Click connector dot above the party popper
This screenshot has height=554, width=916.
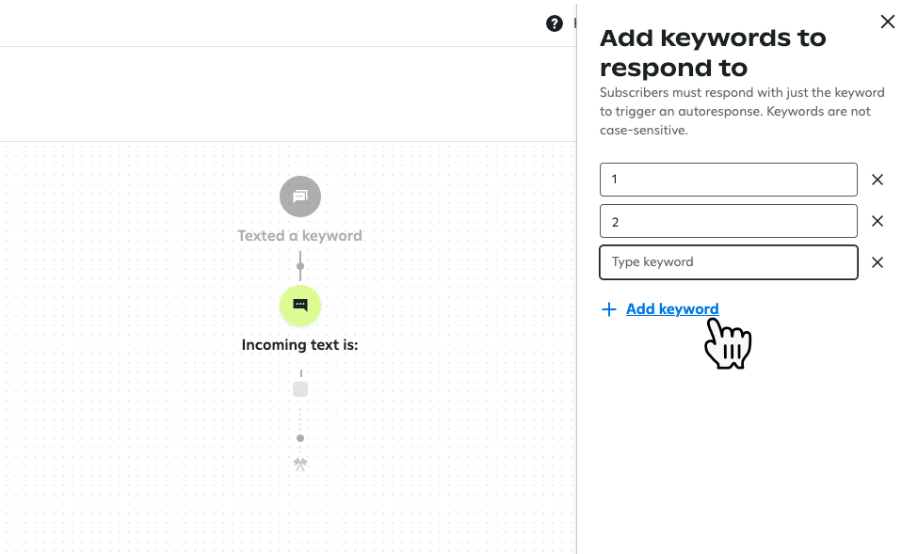(300, 438)
